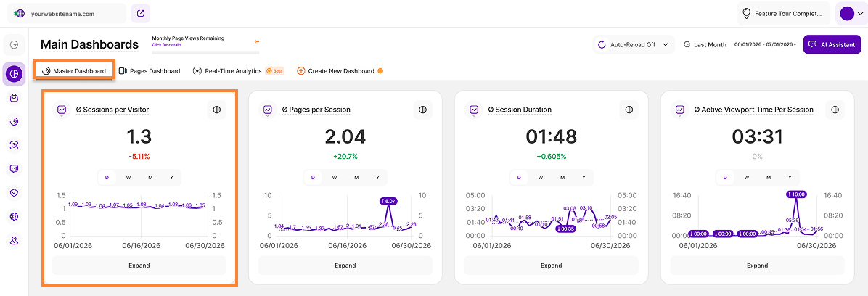The height and width of the screenshot is (296, 868).
Task: Select W interval on Sessions per Visitor
Action: click(x=128, y=178)
